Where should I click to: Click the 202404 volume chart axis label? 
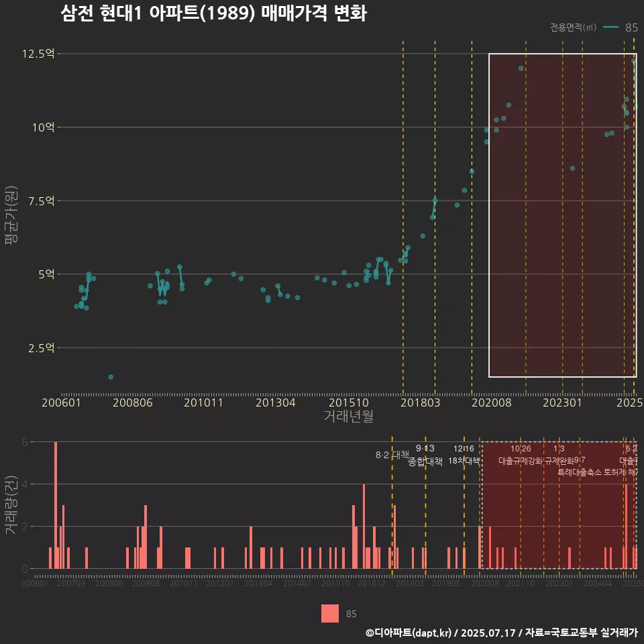[x=598, y=583]
